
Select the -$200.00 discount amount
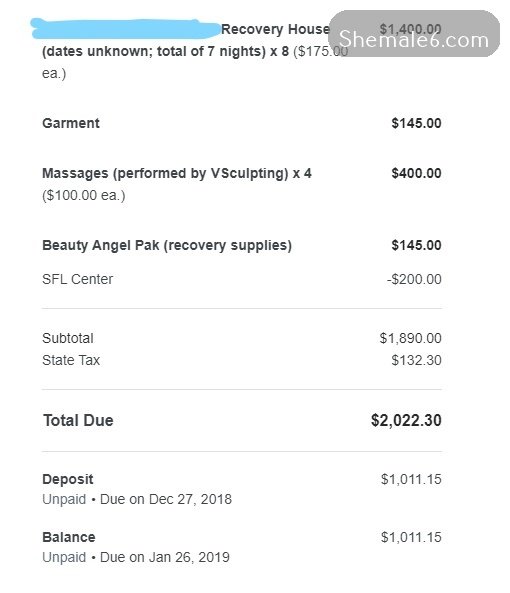[414, 279]
